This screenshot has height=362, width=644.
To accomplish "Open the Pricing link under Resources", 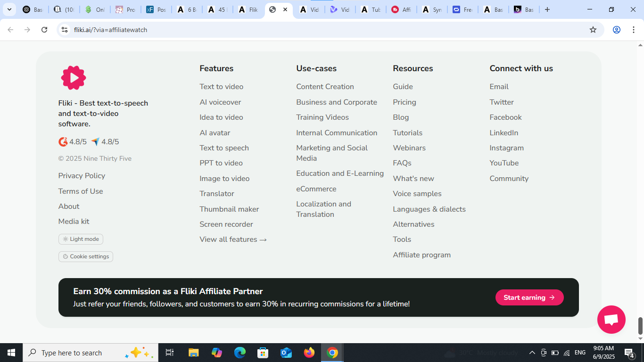I will tap(405, 102).
